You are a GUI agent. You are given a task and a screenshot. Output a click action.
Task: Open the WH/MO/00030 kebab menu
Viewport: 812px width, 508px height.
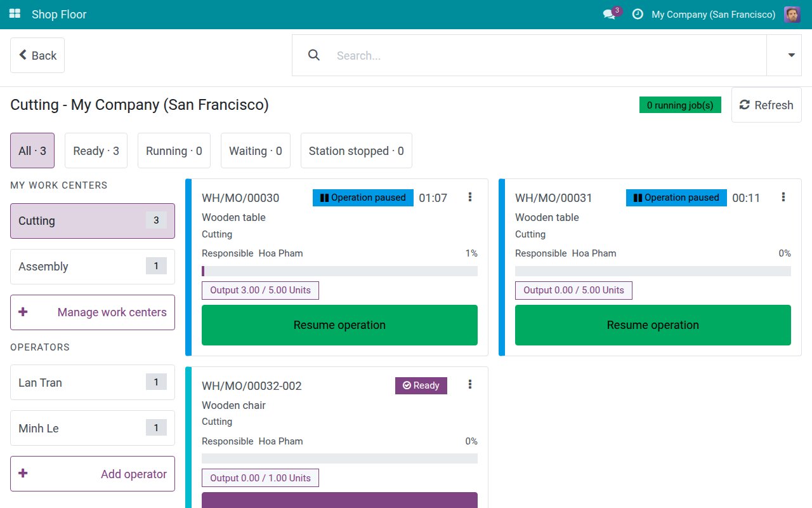(x=470, y=197)
